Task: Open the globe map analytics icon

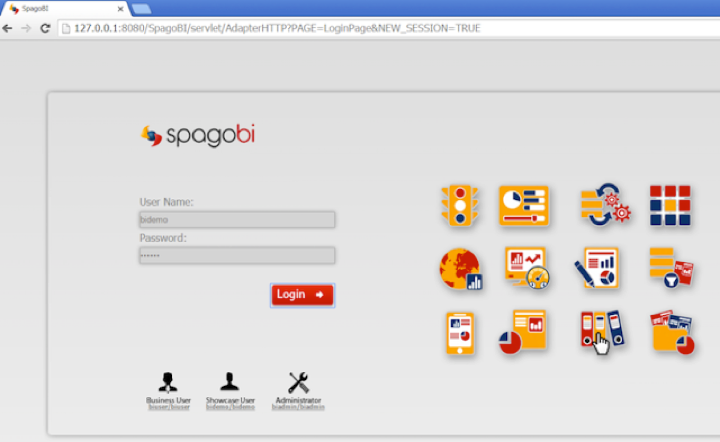Action: pos(460,269)
